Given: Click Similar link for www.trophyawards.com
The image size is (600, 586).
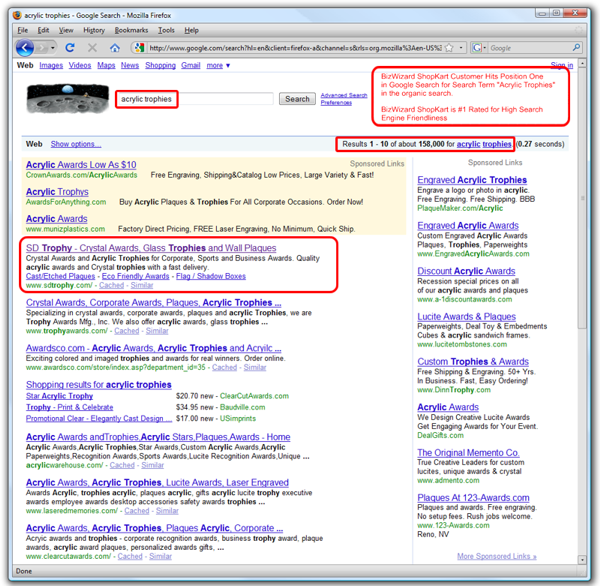Looking at the screenshot, I should coord(157,331).
